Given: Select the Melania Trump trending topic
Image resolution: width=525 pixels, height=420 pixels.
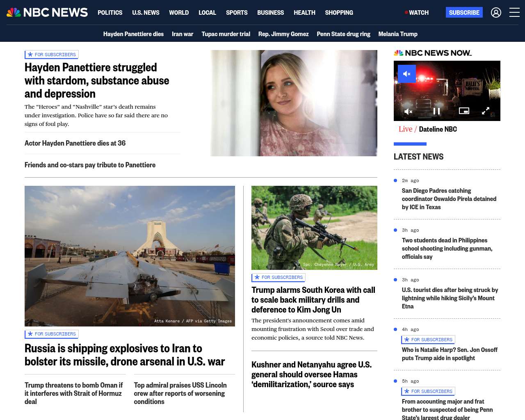Looking at the screenshot, I should point(398,34).
